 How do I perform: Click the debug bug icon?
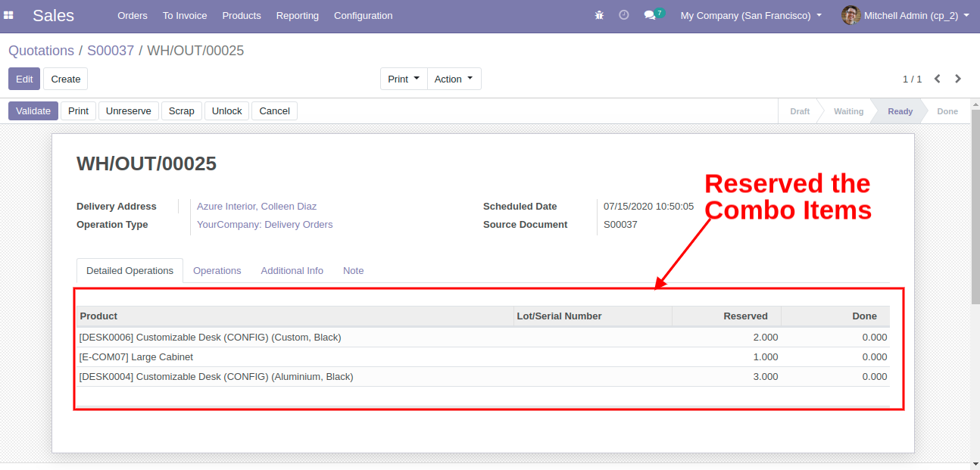click(x=599, y=15)
